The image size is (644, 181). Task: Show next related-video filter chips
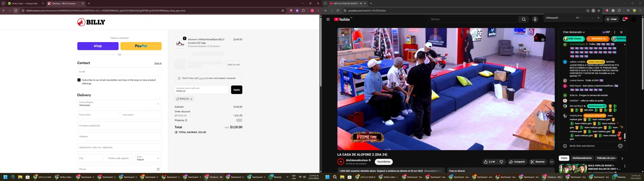(x=622, y=158)
